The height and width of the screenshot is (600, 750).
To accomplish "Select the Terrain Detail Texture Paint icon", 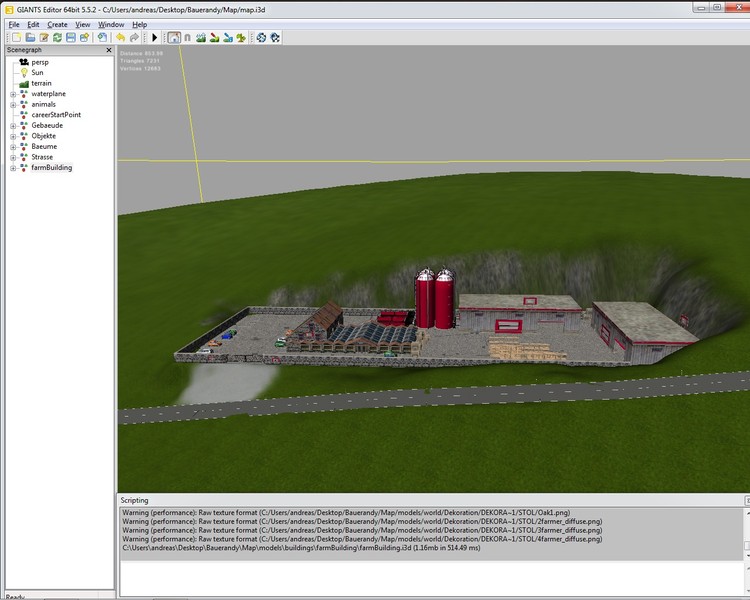I will [214, 37].
